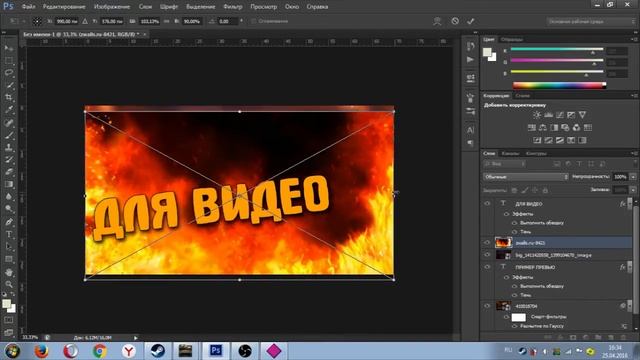Open the Фильтр menu
Image resolution: width=640 pixels, height=360 pixels.
point(233,7)
